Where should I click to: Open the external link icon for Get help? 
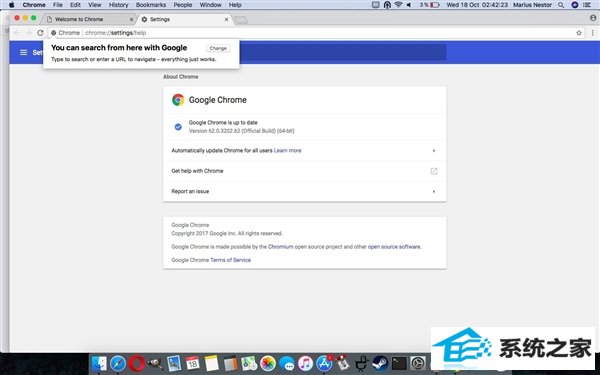pos(434,171)
